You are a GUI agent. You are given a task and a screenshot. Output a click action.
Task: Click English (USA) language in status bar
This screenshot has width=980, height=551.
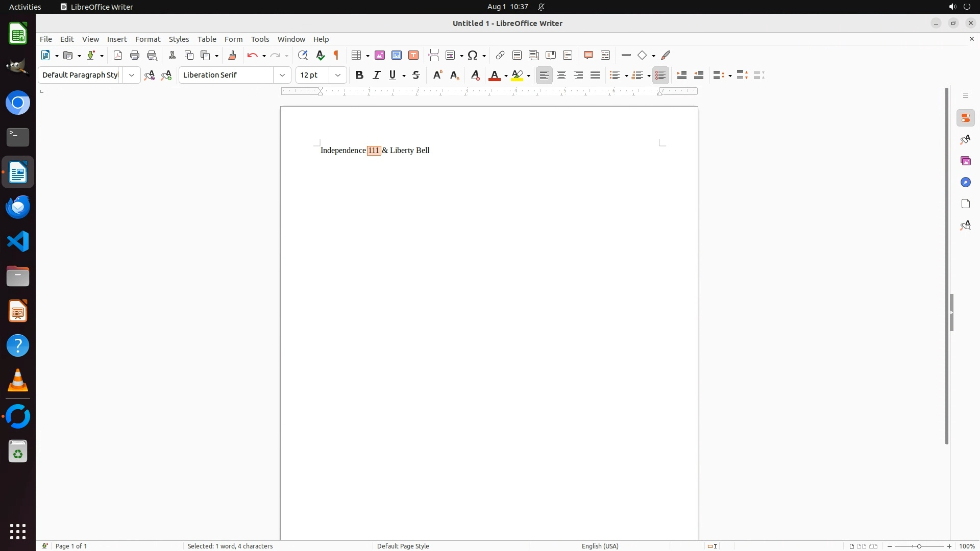(x=600, y=546)
